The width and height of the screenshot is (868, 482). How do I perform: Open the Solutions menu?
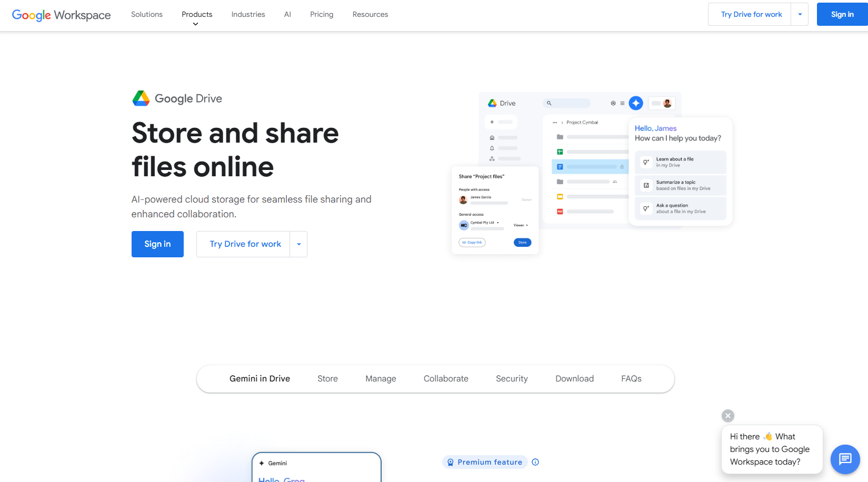tap(147, 14)
